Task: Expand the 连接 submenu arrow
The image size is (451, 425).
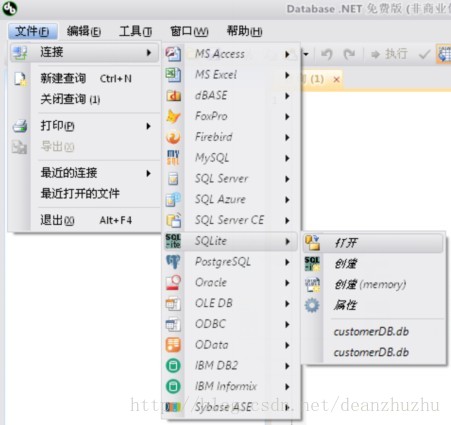Action: click(x=149, y=52)
